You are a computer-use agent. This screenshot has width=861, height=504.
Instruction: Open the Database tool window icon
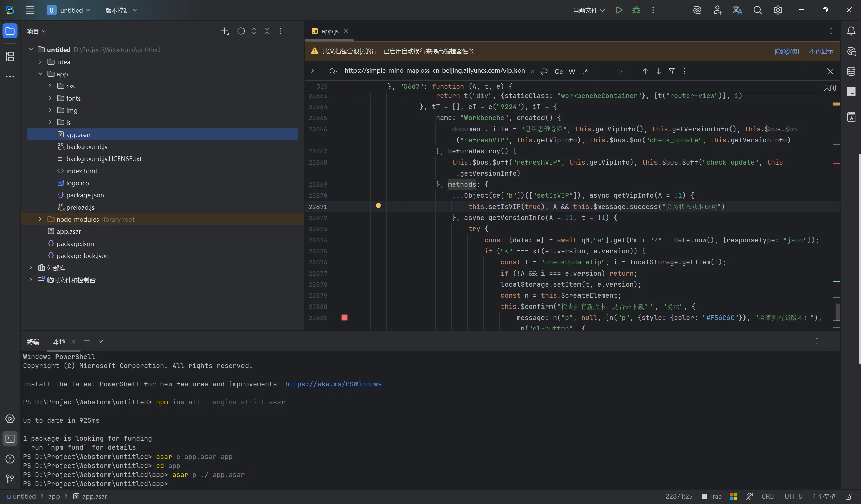click(851, 71)
